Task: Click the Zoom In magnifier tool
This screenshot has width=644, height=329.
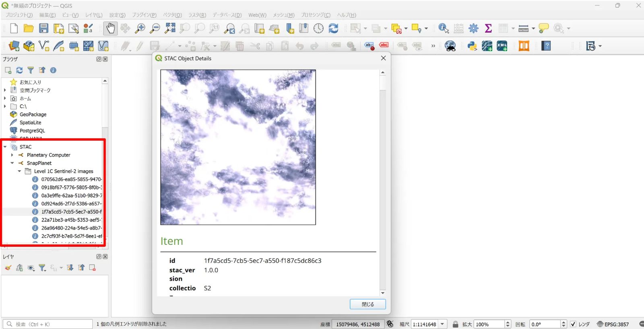Action: click(x=140, y=28)
